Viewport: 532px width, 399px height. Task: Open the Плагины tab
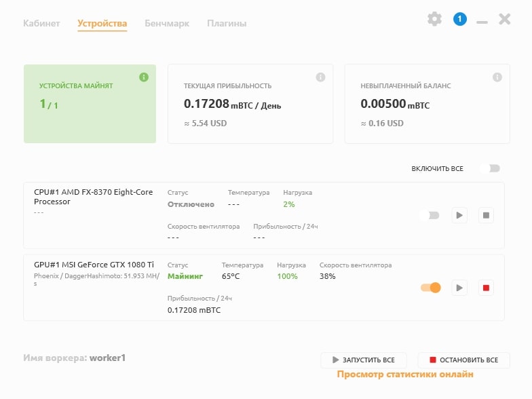[x=227, y=23]
